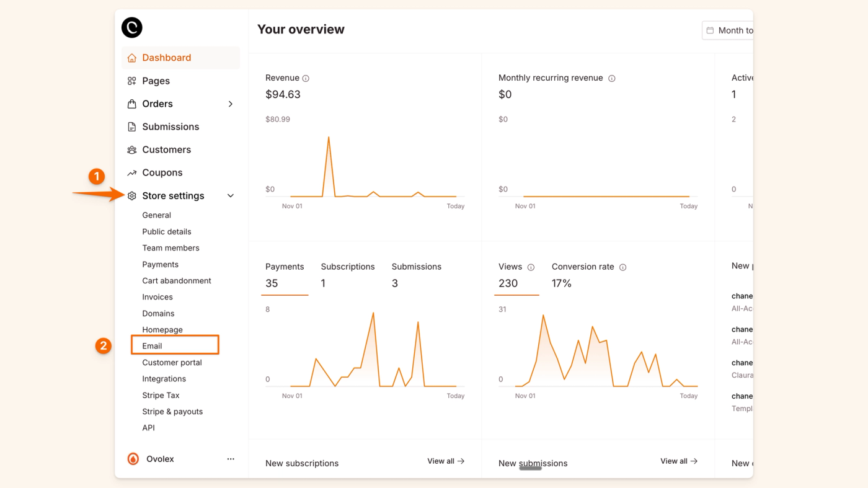This screenshot has height=488, width=868.
Task: Open Stripe & payouts settings
Action: 172,412
